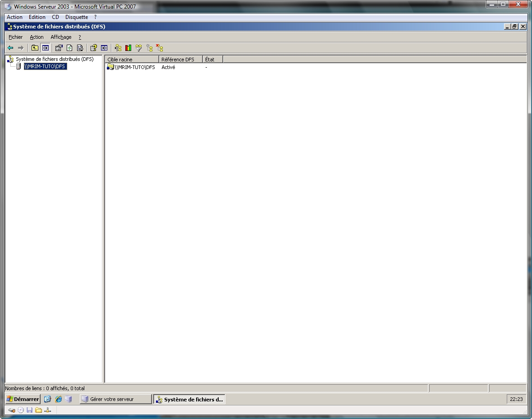Refresh the DFS view
This screenshot has height=419, width=532.
[69, 48]
